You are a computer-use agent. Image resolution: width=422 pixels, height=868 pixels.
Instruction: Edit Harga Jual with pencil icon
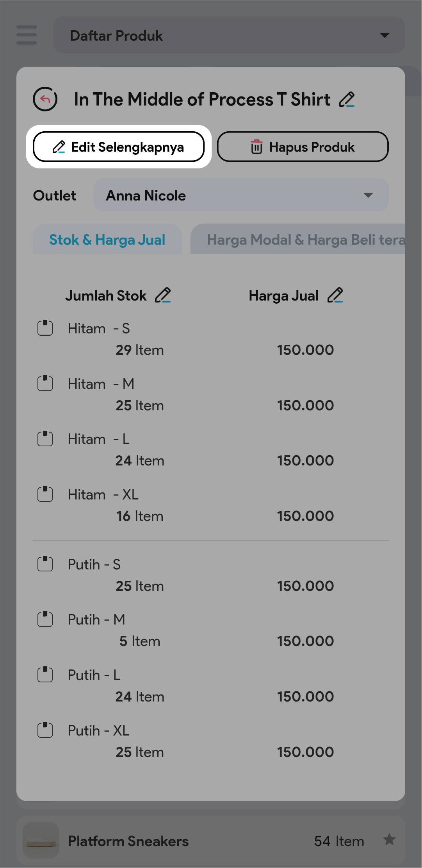pyautogui.click(x=335, y=295)
